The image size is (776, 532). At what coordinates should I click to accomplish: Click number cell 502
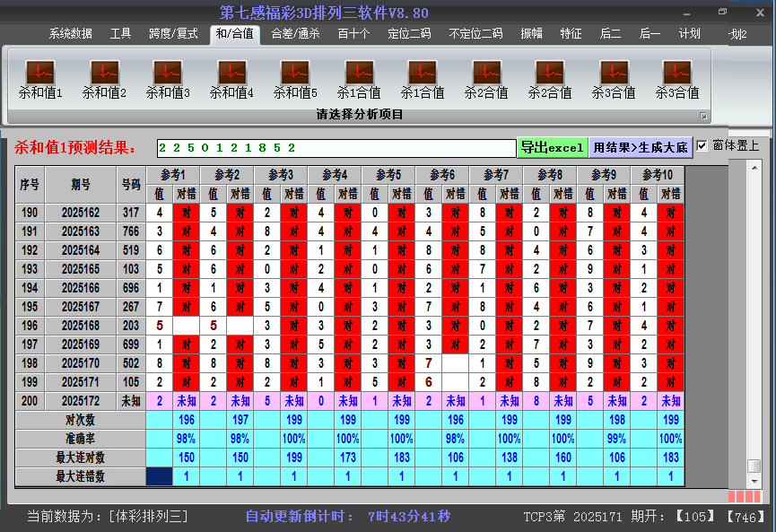[131, 363]
